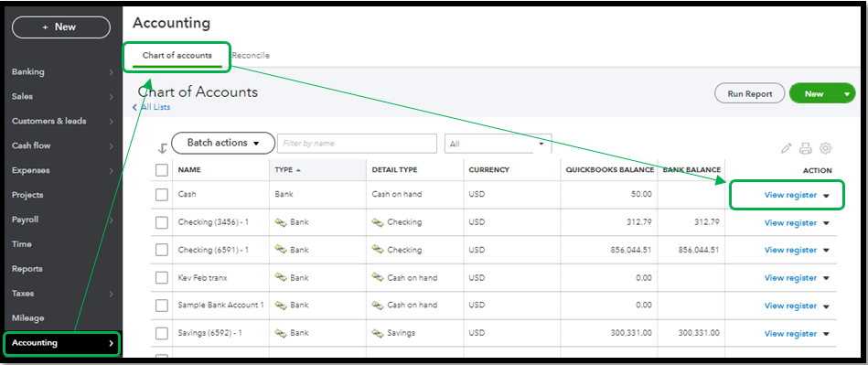Sort by the NAME column header
Viewport: 868px width, 365px height.
click(x=189, y=170)
